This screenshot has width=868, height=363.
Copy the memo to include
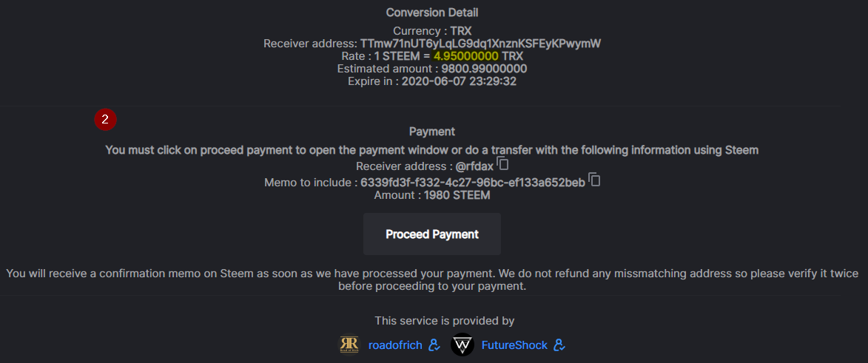593,179
